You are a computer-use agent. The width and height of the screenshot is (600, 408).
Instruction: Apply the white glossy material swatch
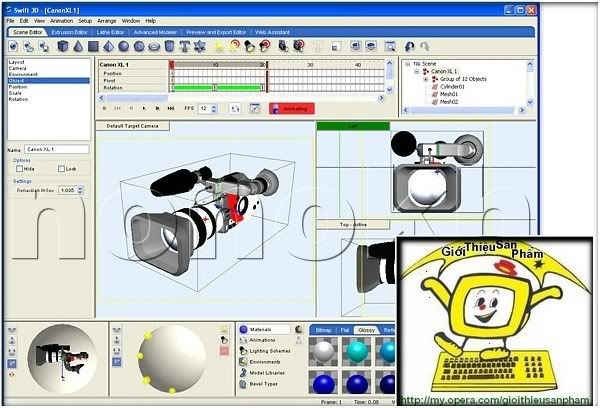(324, 351)
